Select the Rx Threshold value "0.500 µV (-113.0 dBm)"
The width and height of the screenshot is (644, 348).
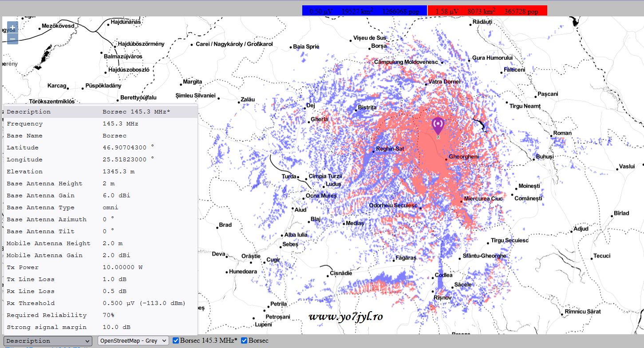click(x=144, y=303)
